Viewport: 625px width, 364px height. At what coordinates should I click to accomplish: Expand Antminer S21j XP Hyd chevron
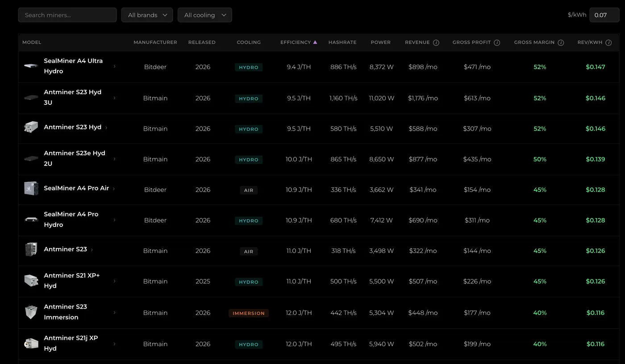tap(114, 343)
